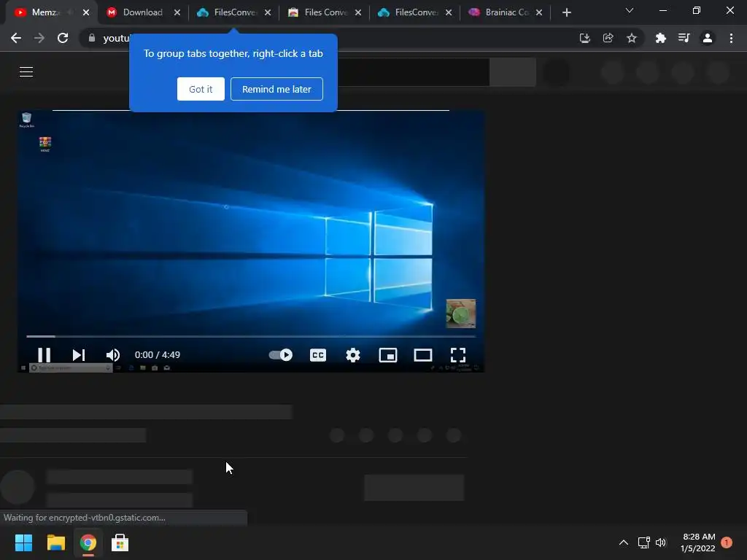
Task: Open the clock and date panel
Action: [x=698, y=542]
